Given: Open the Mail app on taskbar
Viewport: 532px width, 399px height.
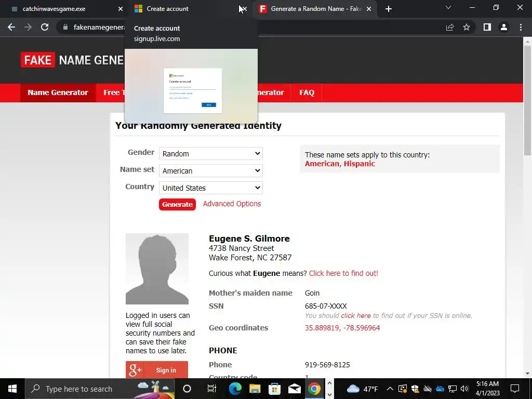Looking at the screenshot, I should (x=295, y=389).
